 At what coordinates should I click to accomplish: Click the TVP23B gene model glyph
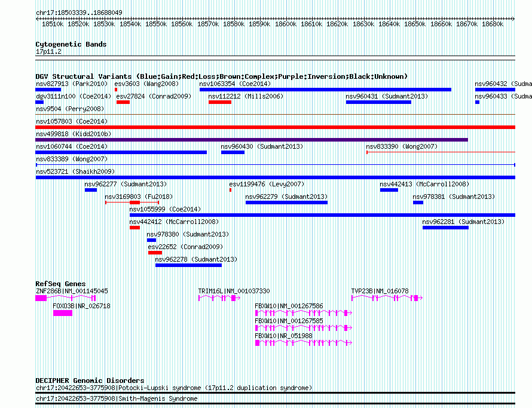tap(387, 297)
